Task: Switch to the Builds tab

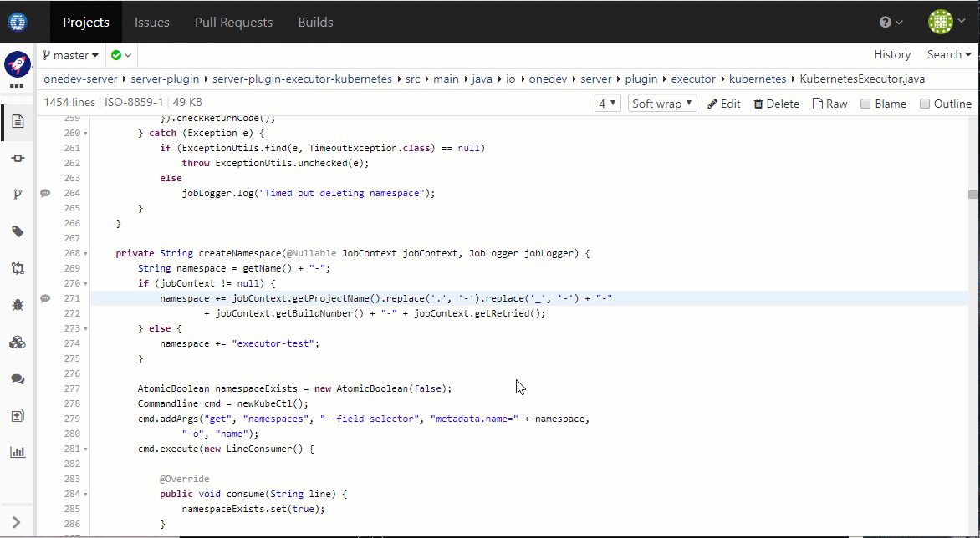Action: pyautogui.click(x=315, y=23)
